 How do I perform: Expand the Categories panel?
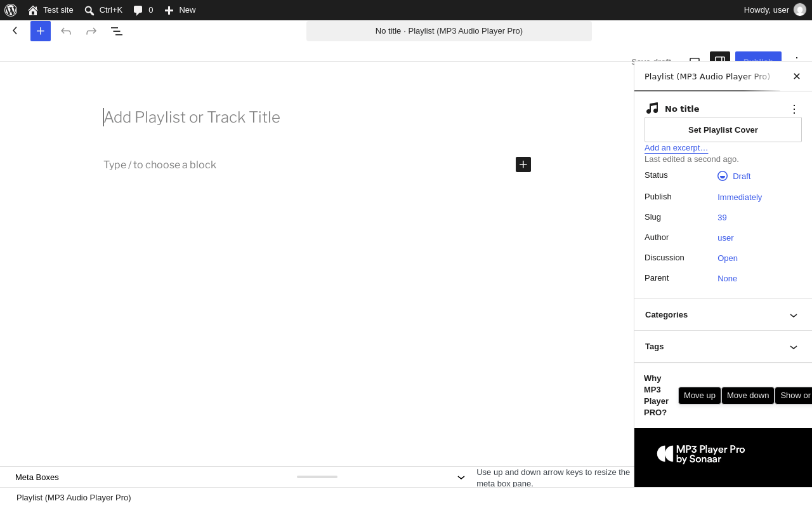(723, 315)
